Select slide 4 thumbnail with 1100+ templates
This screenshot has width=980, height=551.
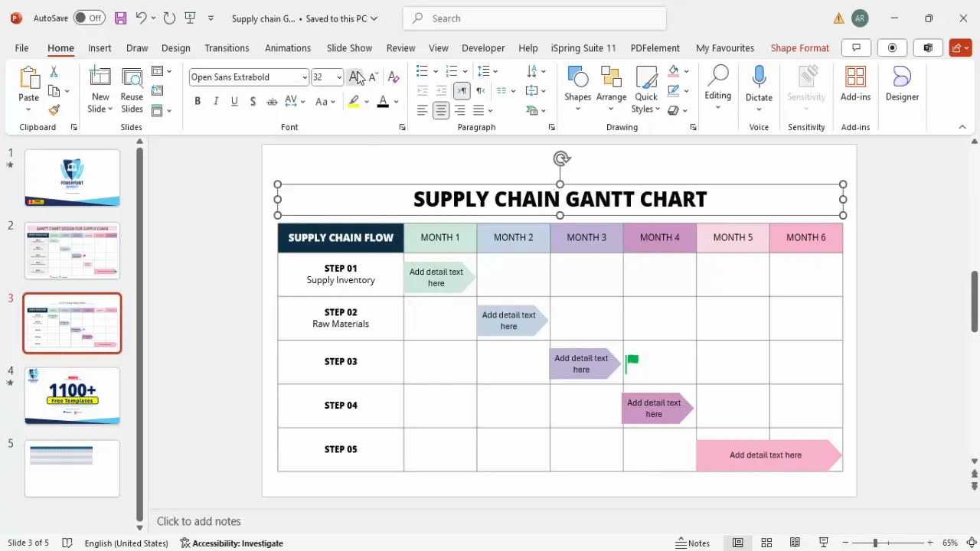click(72, 396)
